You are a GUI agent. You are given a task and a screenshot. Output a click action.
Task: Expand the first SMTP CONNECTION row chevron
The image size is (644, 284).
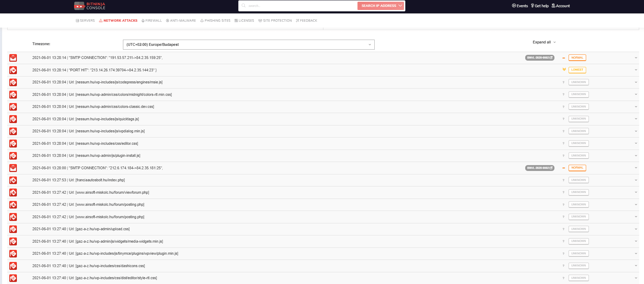point(636,58)
